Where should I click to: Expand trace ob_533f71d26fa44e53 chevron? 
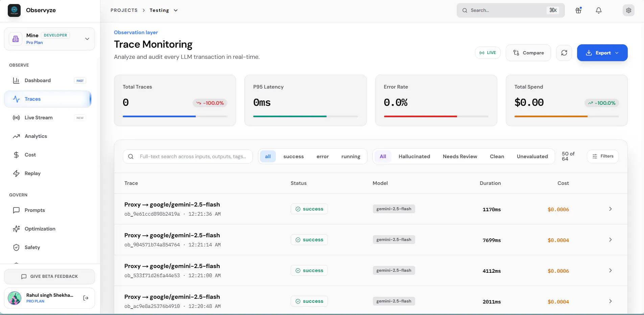point(610,270)
